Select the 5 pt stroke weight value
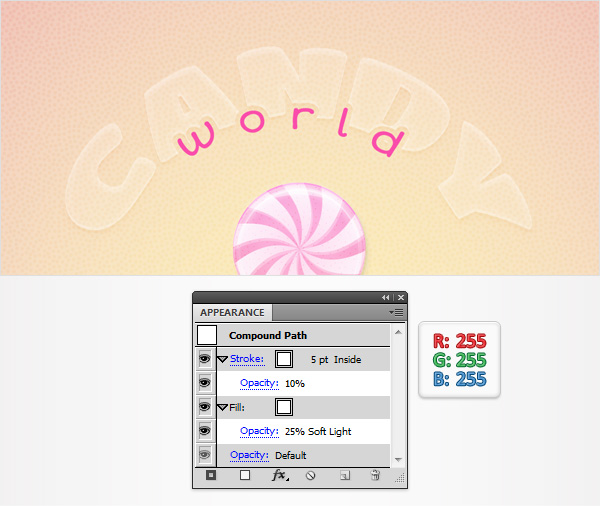600x506 pixels. [319, 360]
